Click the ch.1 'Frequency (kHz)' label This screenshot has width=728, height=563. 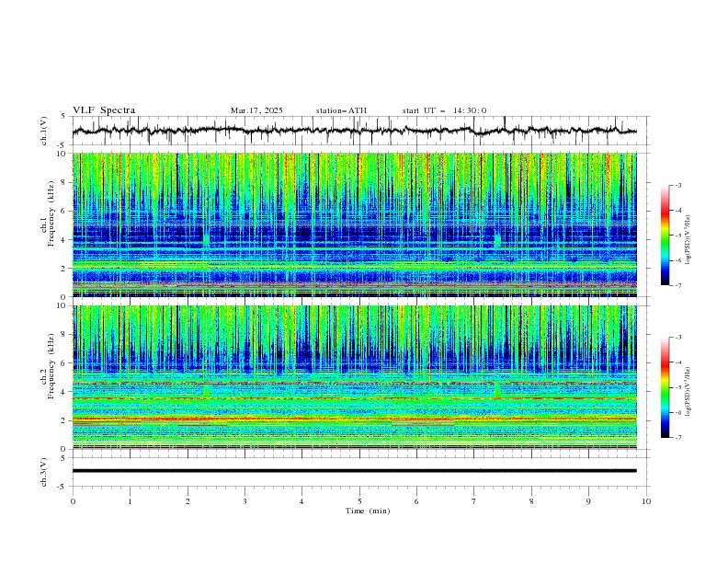coord(51,214)
